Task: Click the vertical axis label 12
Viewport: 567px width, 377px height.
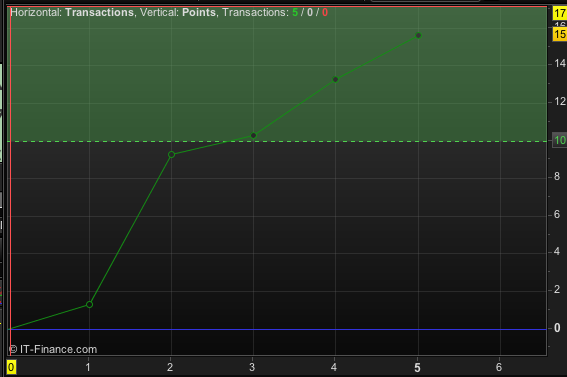Action: coord(560,102)
